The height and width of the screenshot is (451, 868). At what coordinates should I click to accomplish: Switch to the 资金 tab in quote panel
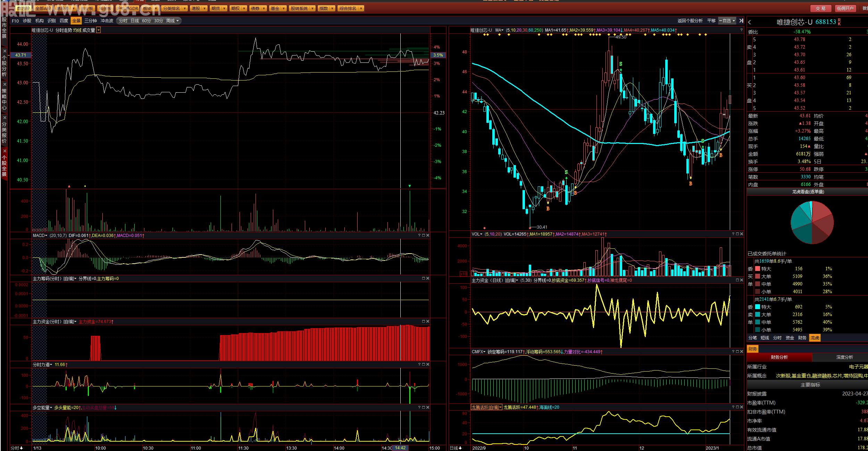(x=790, y=338)
